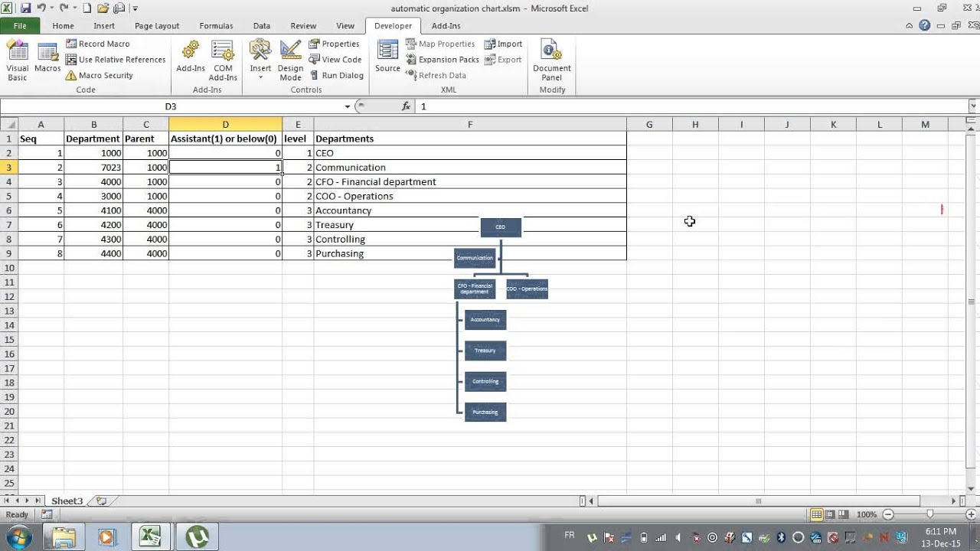
Task: Open control Properties
Action: (x=334, y=44)
